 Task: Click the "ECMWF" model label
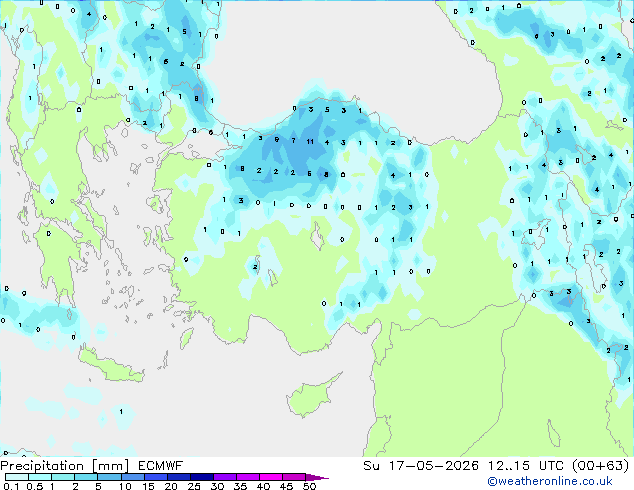click(x=161, y=466)
